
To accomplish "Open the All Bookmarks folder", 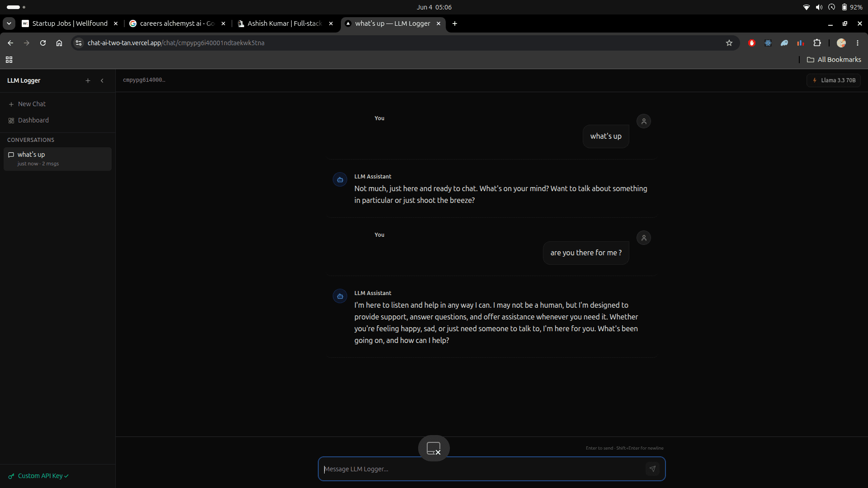I will click(834, 60).
